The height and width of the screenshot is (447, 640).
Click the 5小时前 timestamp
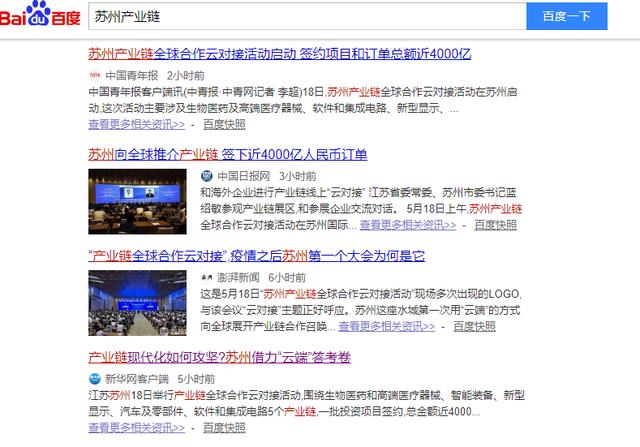coord(196,379)
